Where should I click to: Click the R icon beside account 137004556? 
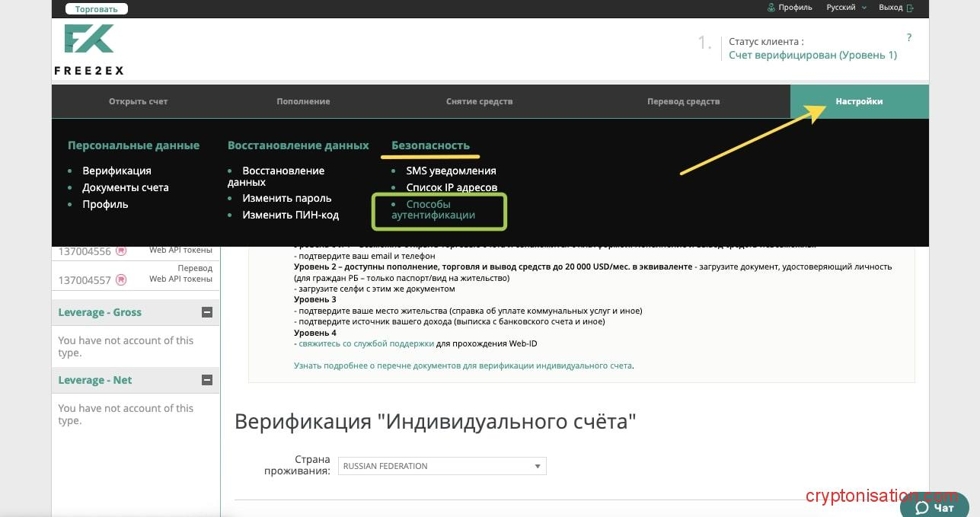[x=121, y=251]
